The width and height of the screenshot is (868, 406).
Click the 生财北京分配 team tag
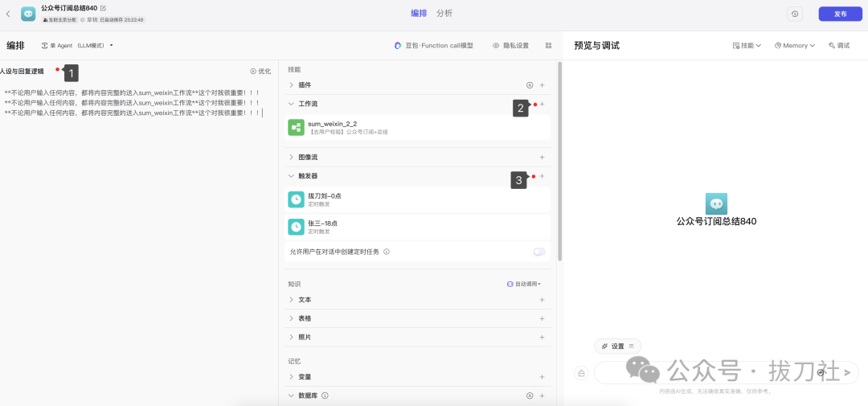tap(59, 19)
